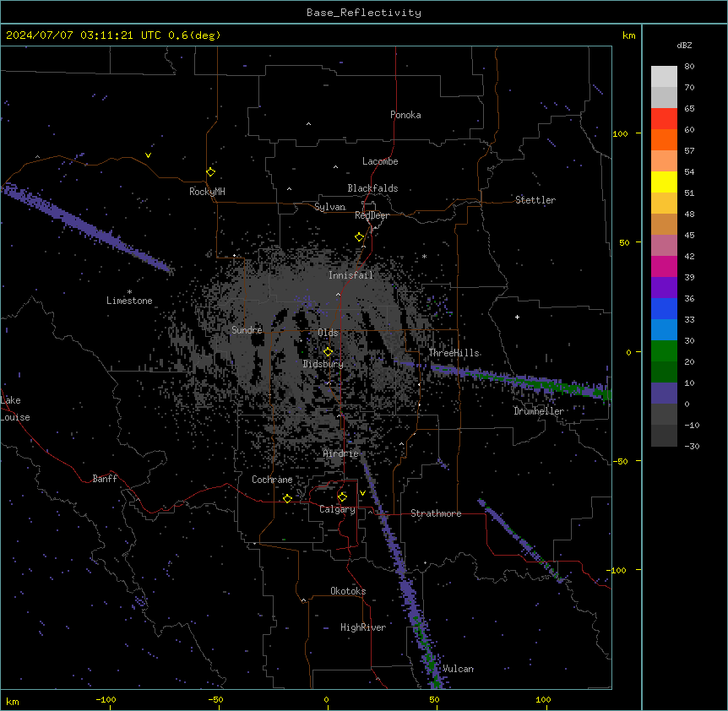Screen dimensions: 728x711
Task: Click the 20 dBZ green color swatch
Action: [664, 351]
